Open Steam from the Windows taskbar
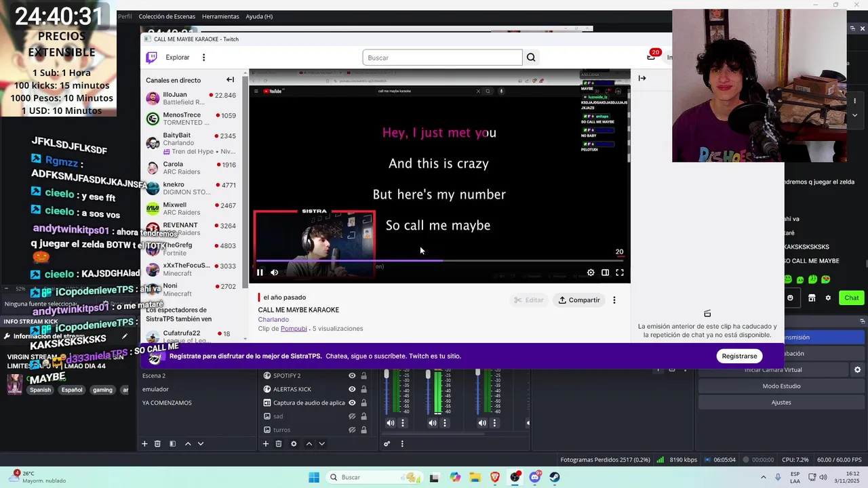The height and width of the screenshot is (488, 868). [555, 477]
